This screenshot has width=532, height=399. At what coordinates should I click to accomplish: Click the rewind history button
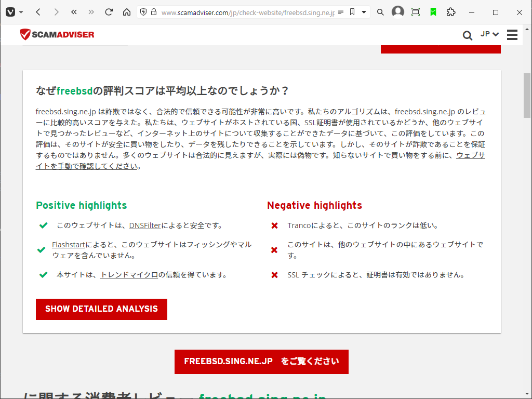(x=74, y=12)
